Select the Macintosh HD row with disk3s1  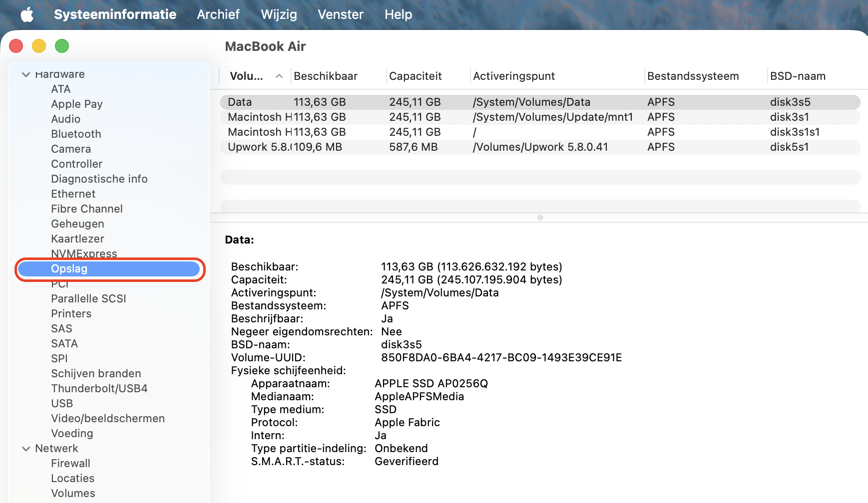pos(540,117)
